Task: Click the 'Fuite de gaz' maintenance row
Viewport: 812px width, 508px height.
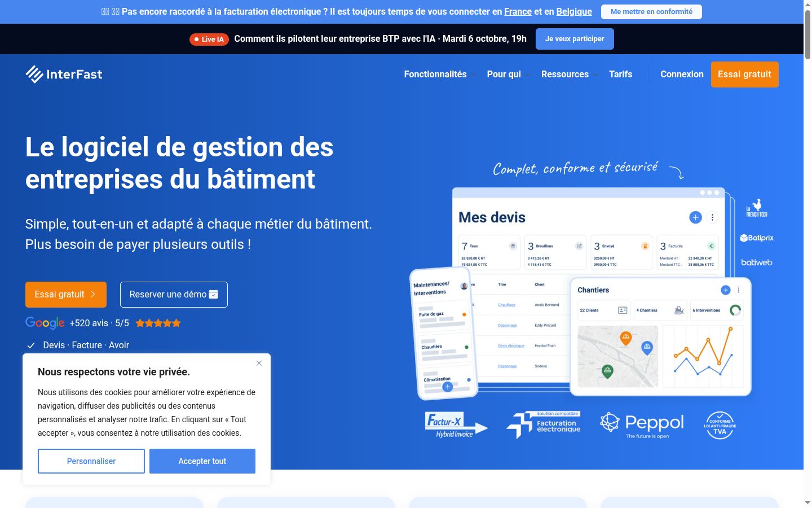Action: [x=443, y=317]
